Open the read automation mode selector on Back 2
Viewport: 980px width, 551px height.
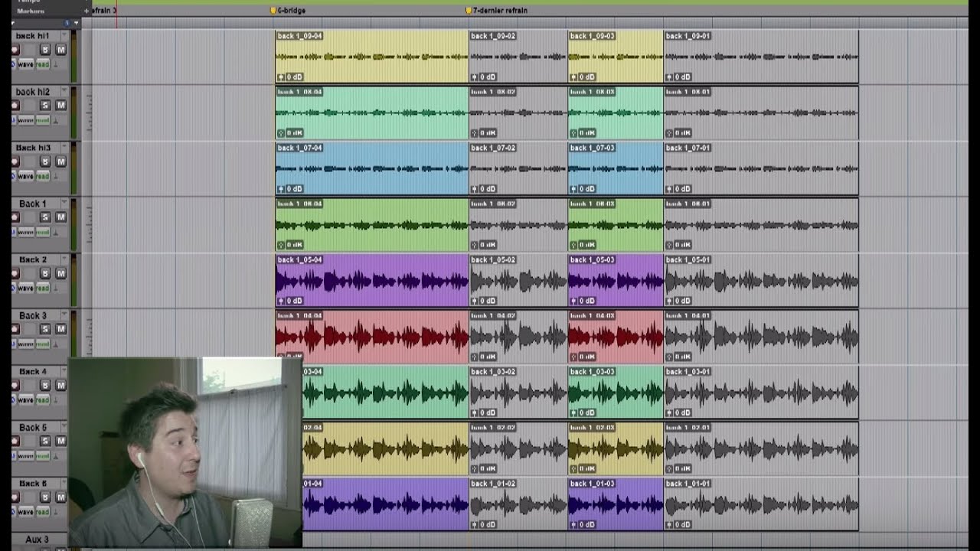click(x=42, y=289)
